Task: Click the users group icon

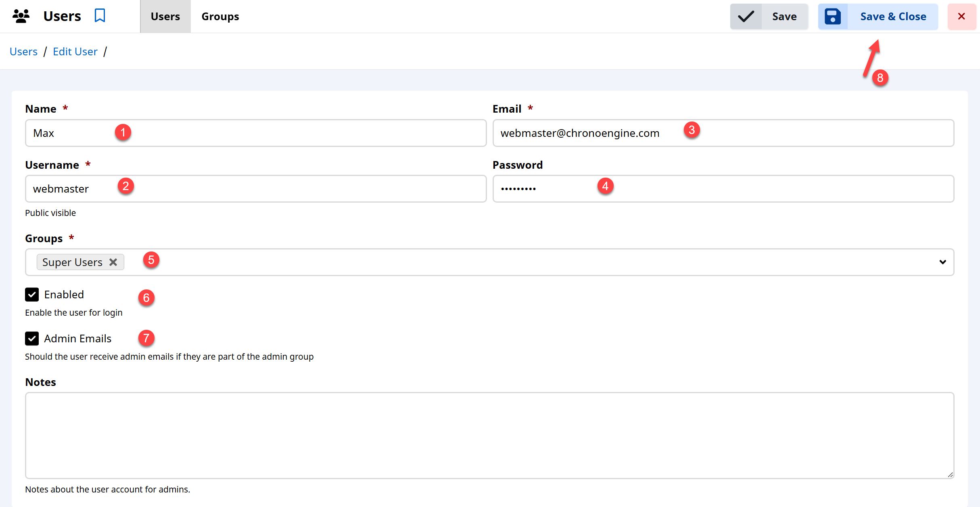Action: pyautogui.click(x=21, y=16)
